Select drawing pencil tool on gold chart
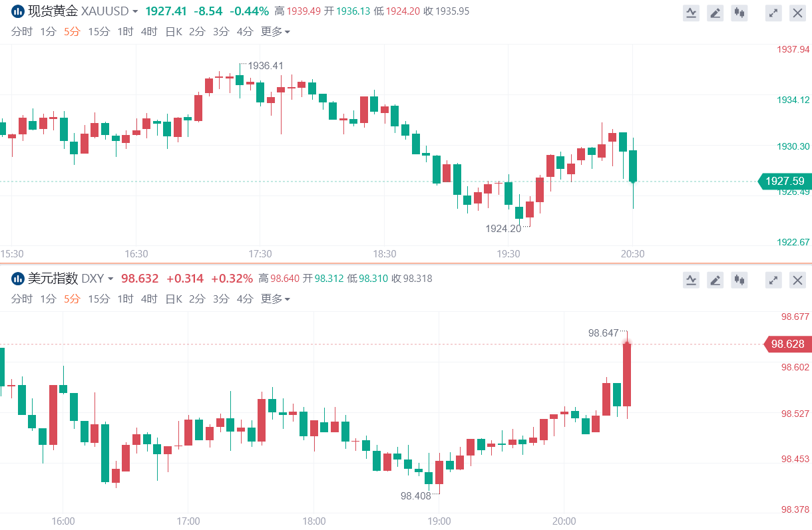 [x=715, y=13]
